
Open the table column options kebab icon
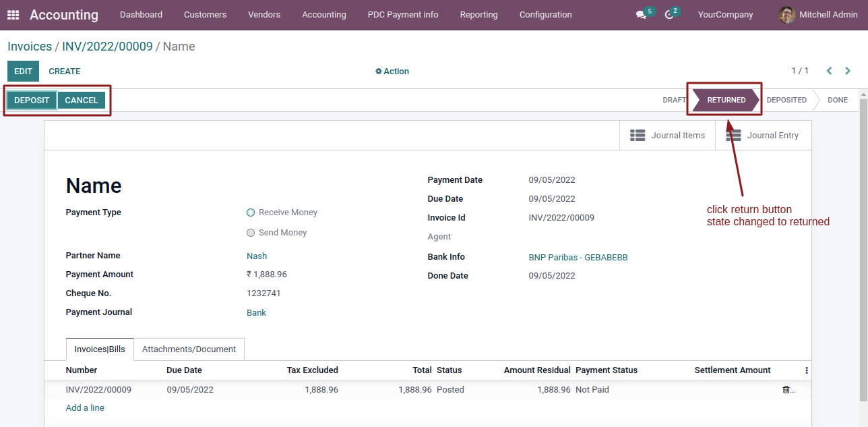click(807, 370)
